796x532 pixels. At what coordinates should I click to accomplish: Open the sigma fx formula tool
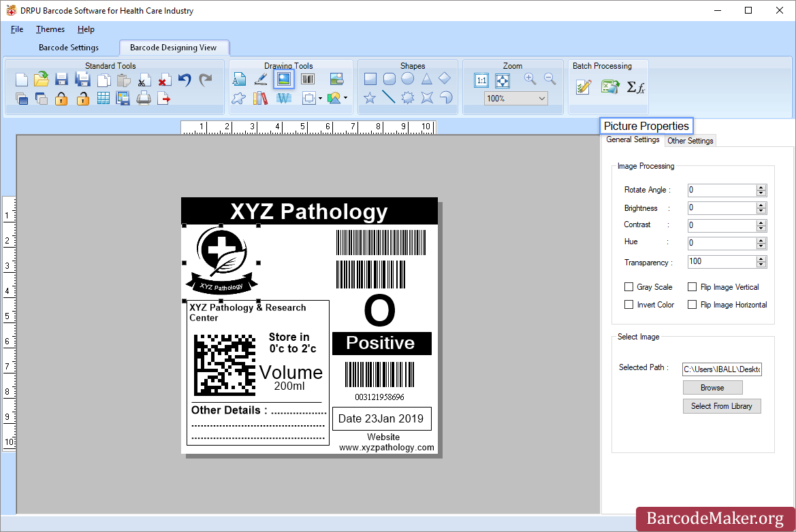(635, 87)
